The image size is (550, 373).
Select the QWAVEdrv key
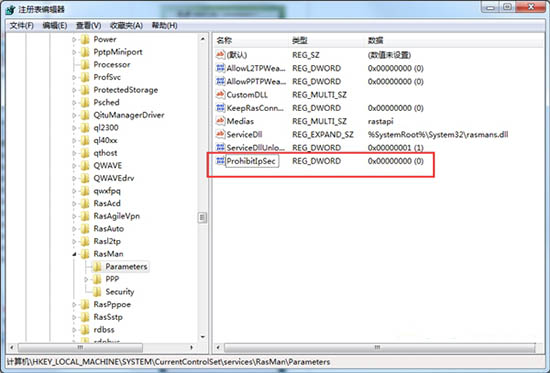pyautogui.click(x=114, y=178)
